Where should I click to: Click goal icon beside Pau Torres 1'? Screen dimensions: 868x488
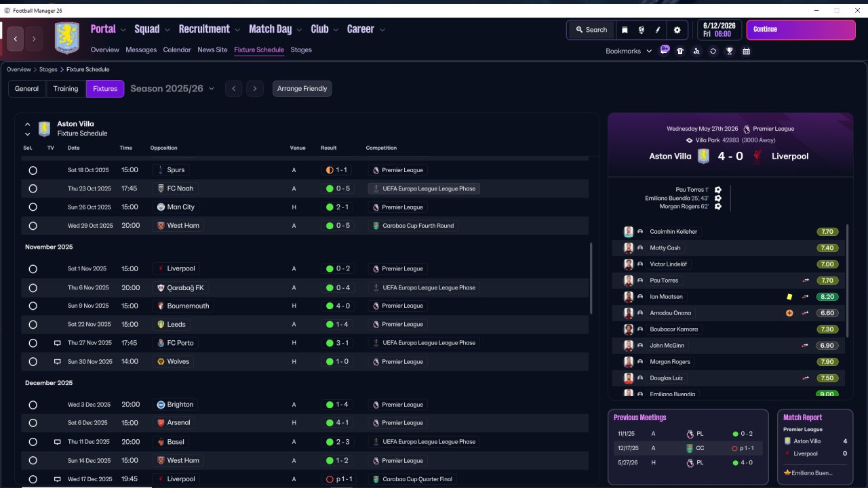[x=717, y=190]
